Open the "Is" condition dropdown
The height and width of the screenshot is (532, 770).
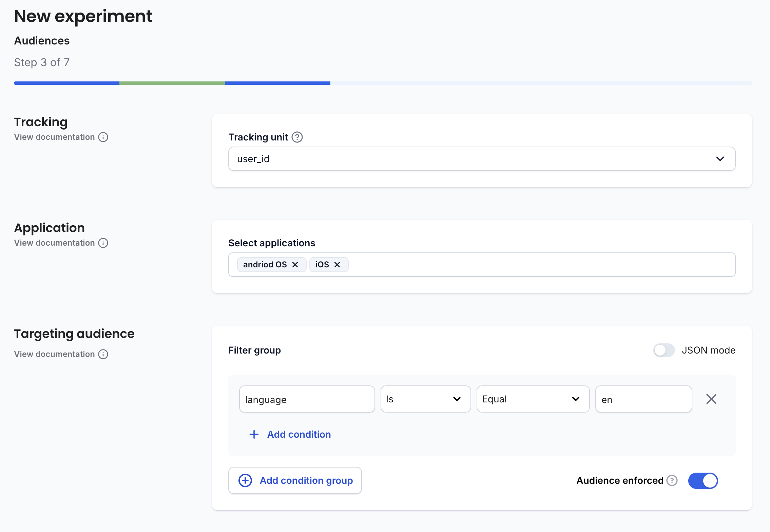pos(426,399)
